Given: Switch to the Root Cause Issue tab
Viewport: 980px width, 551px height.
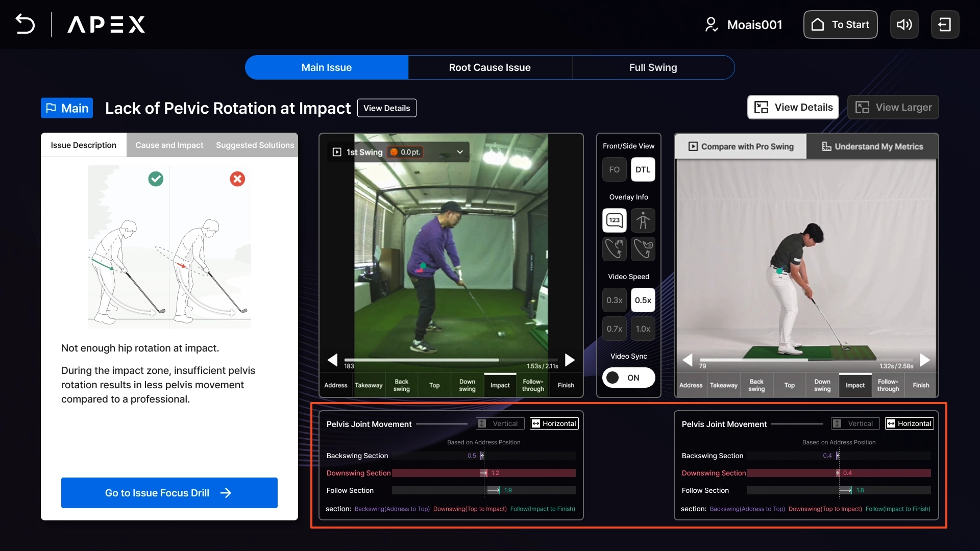Looking at the screenshot, I should point(489,67).
